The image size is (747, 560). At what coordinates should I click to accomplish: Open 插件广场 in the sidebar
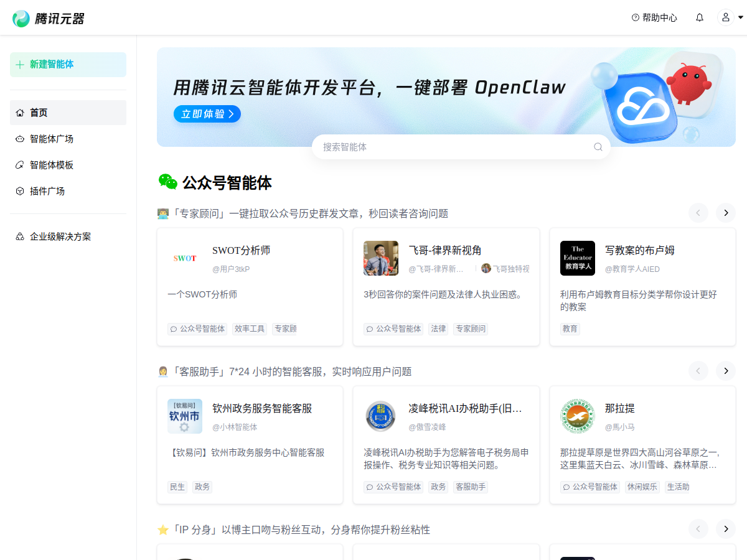point(68,191)
